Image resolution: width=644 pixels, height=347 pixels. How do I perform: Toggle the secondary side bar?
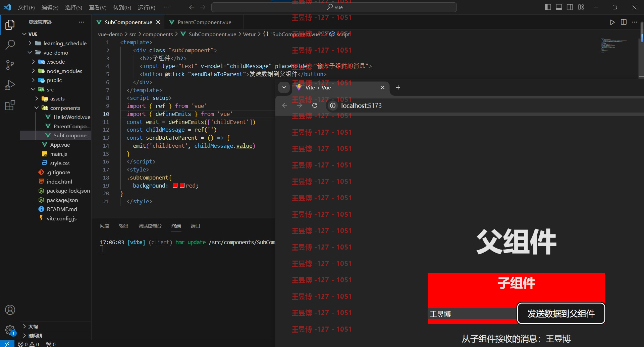click(x=570, y=7)
